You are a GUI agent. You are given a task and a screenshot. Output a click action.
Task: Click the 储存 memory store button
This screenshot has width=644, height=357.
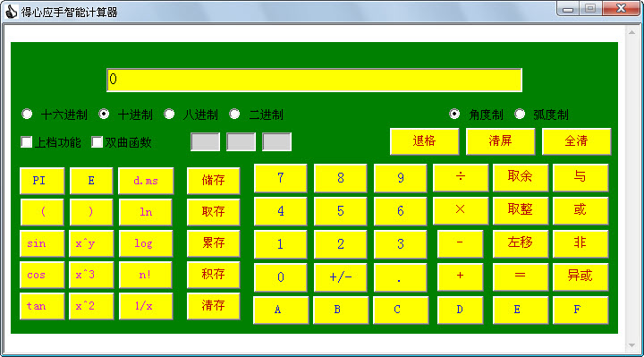pos(213,181)
